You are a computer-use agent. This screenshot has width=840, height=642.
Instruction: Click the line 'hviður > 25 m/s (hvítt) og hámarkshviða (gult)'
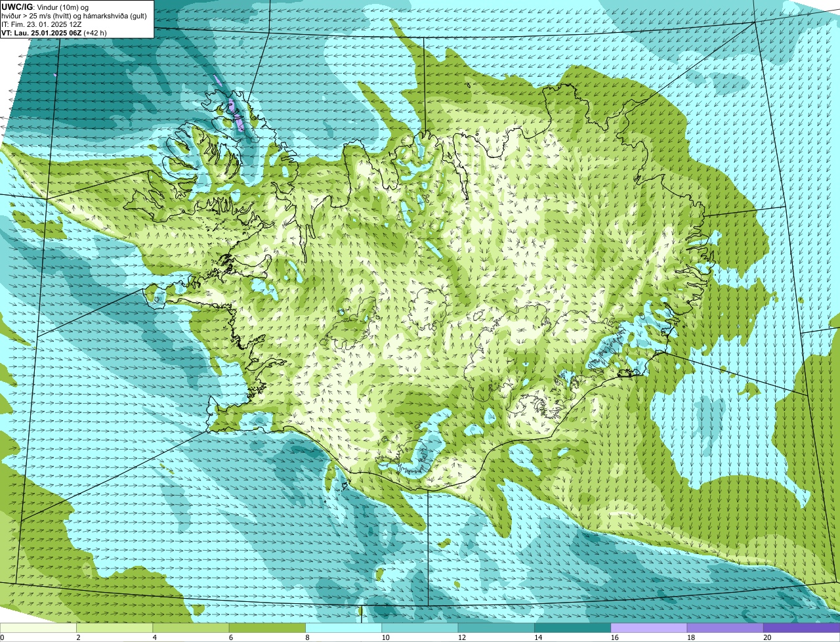tap(74, 16)
